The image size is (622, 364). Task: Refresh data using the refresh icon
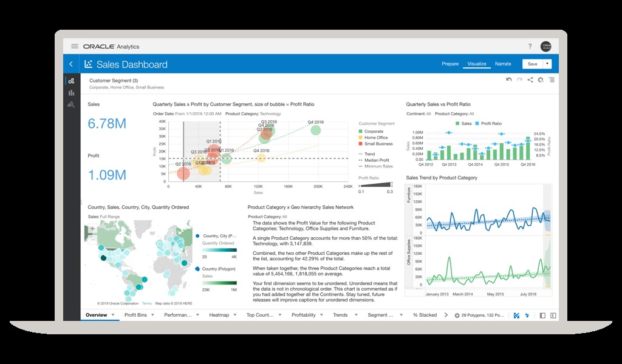click(540, 79)
